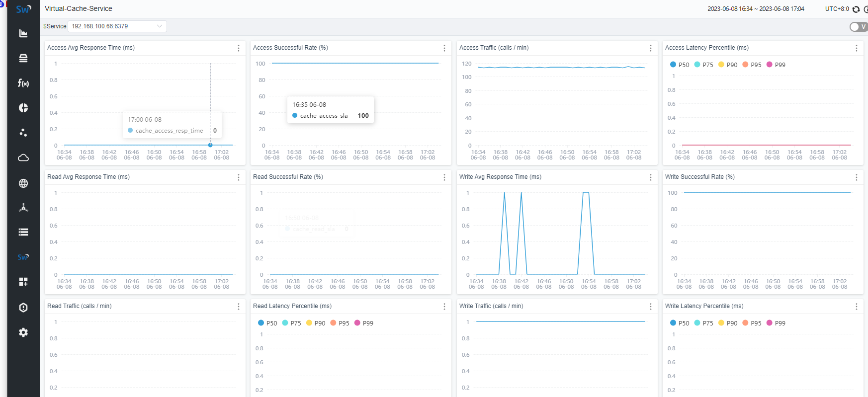Click the Virtual-Cache-Service dashboard title
Image resolution: width=868 pixels, height=397 pixels.
click(79, 8)
